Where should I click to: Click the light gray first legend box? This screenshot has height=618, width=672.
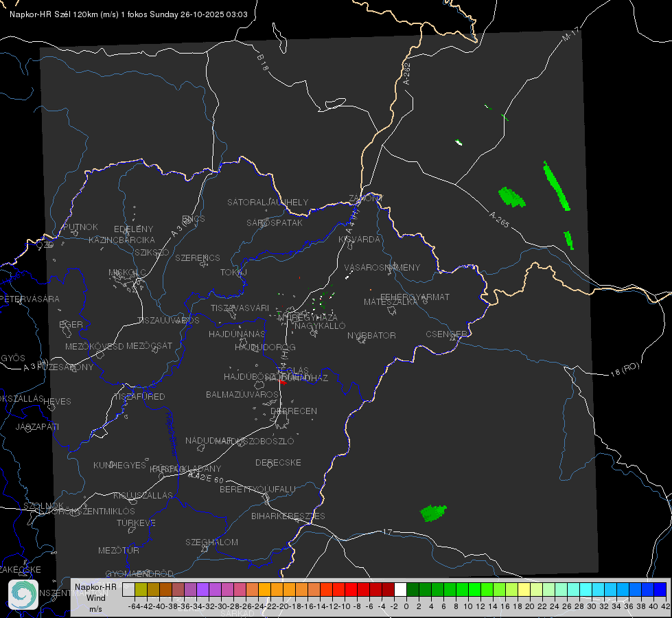click(128, 589)
